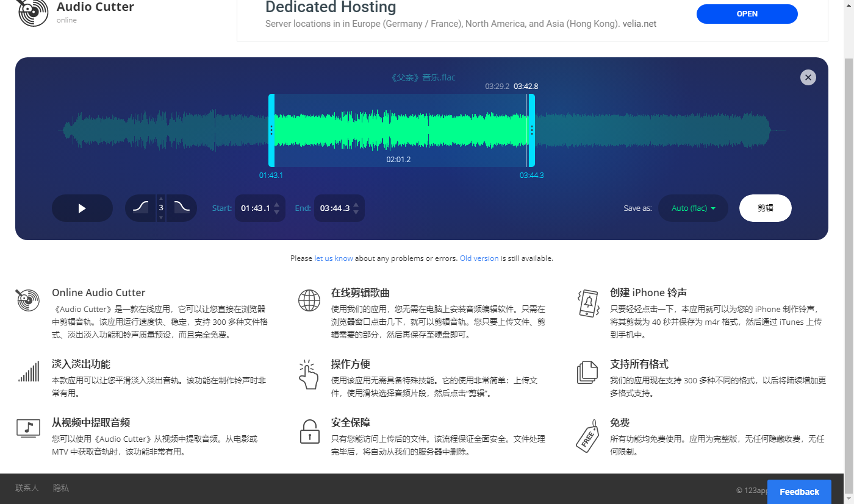This screenshot has height=504, width=854.
Task: Click the 淡入淡出功能 heading
Action: coord(81,364)
